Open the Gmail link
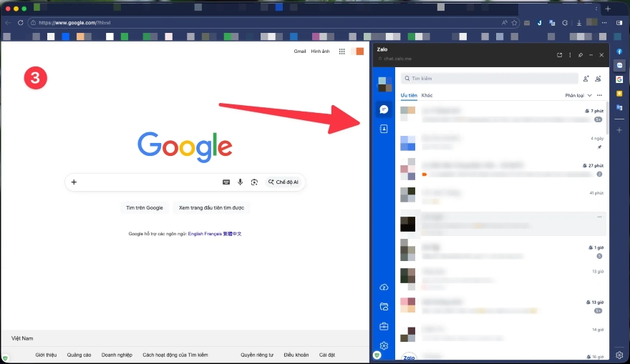Screen dimensions: 630x364 pyautogui.click(x=300, y=51)
